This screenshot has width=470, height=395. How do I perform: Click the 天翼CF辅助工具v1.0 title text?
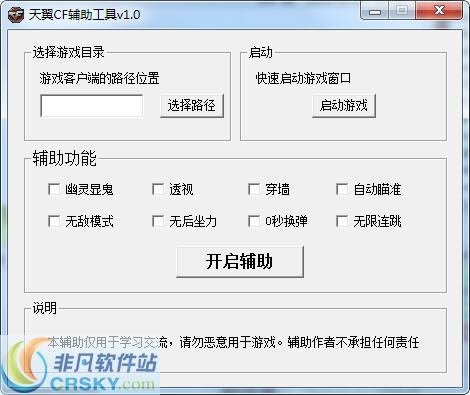tap(84, 15)
